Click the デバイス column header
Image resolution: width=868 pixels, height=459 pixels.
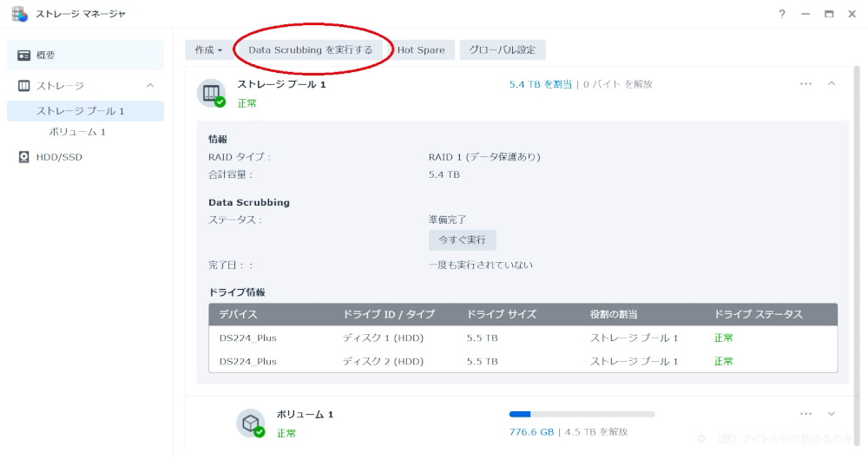(x=238, y=314)
